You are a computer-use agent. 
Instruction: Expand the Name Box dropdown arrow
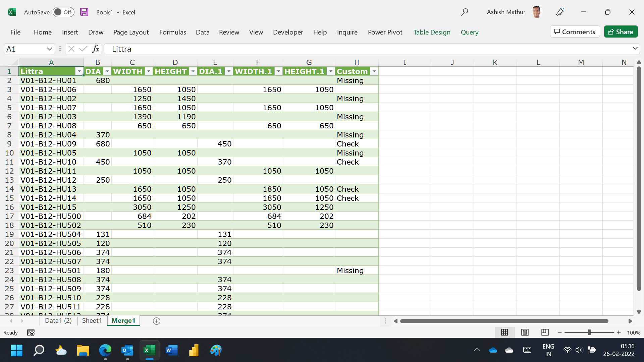pos(49,49)
